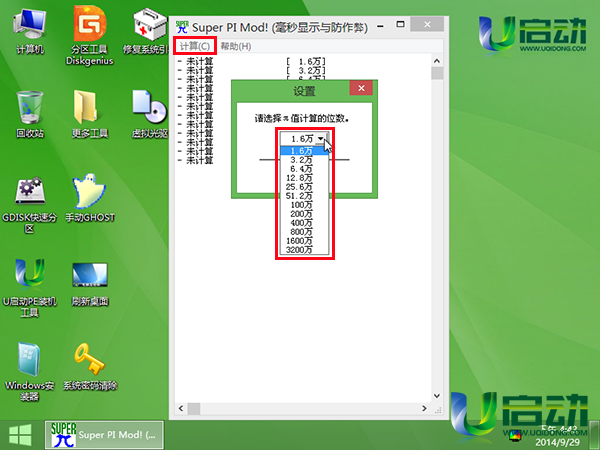The height and width of the screenshot is (450, 600).
Task: Close the 设置 dialog
Action: [361, 88]
